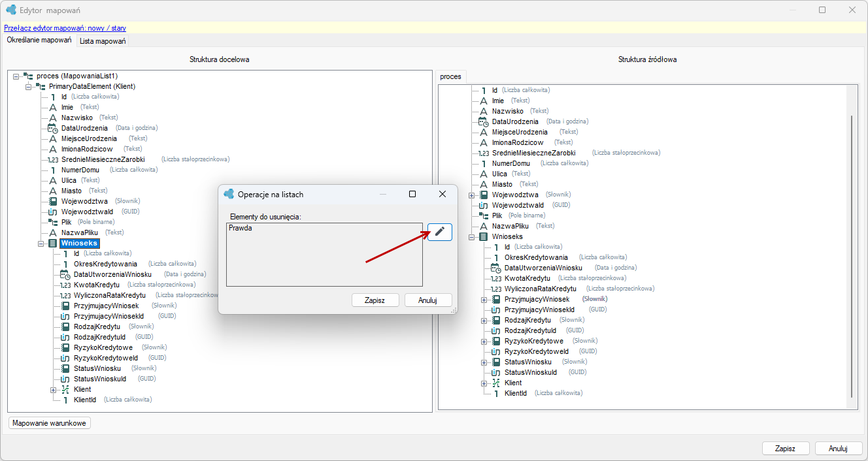The width and height of the screenshot is (868, 461).
Task: Click Zapisz in the Operacje na listach dialog
Action: [x=375, y=300]
